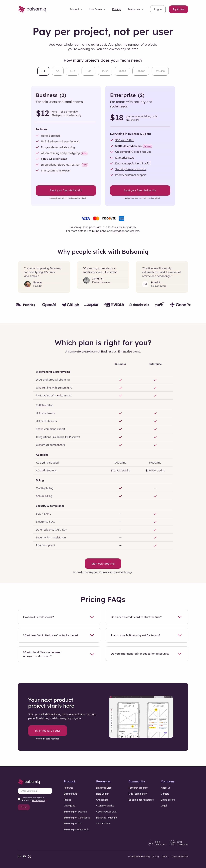Select the 3–5 projects option
This screenshot has width=206, height=868.
point(58,71)
